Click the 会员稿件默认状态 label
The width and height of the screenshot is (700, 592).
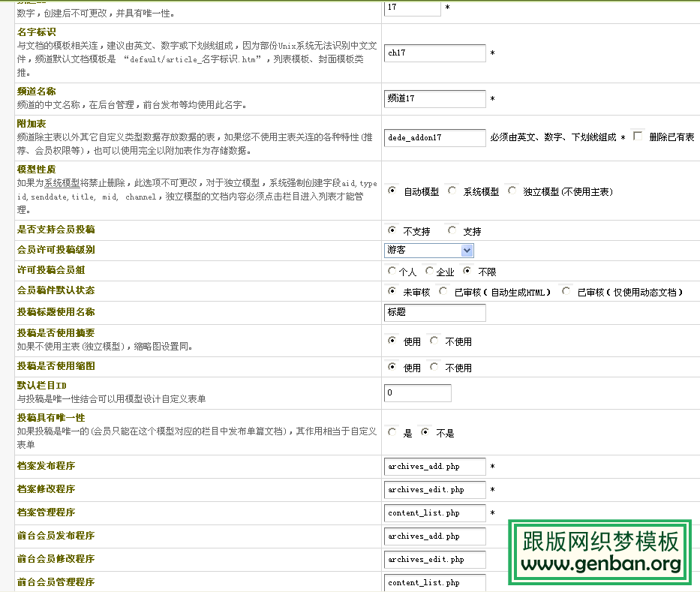pos(56,290)
